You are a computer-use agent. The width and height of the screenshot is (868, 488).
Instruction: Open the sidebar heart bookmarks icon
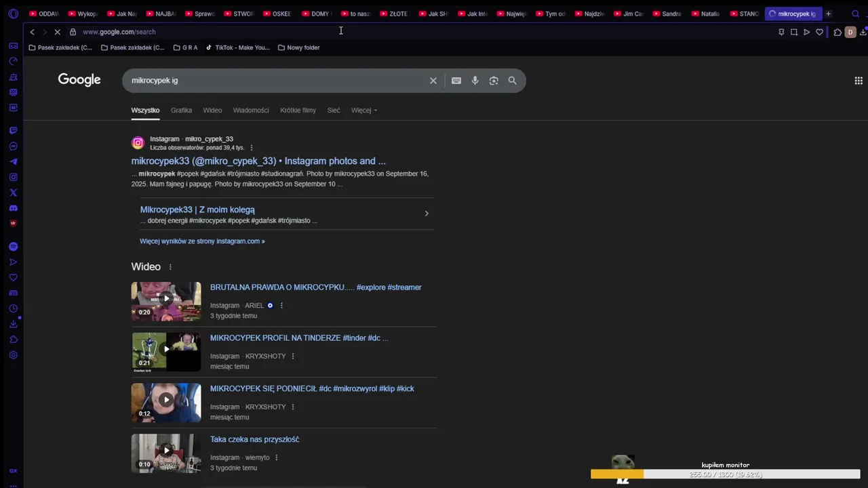pyautogui.click(x=13, y=277)
